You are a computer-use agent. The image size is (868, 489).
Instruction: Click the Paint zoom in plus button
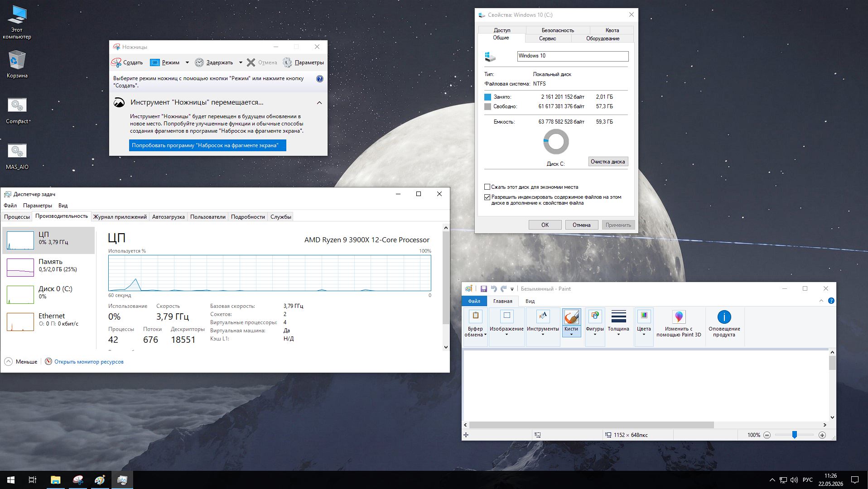coord(822,435)
